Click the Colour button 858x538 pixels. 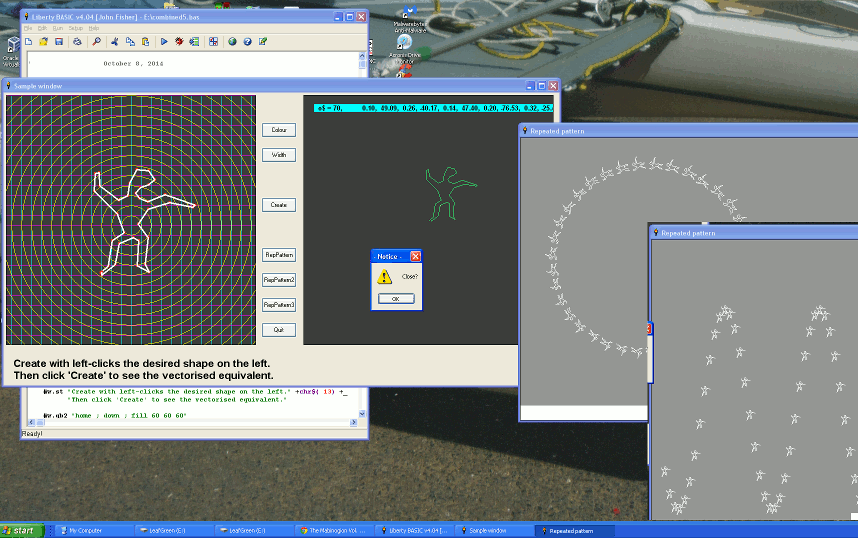pyautogui.click(x=279, y=130)
